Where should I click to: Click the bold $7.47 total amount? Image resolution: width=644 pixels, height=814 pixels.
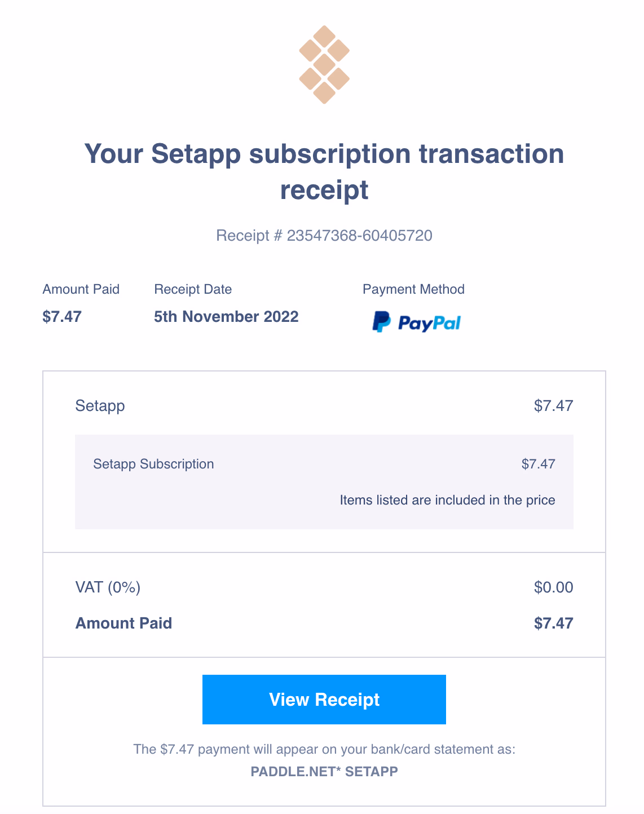click(x=553, y=623)
